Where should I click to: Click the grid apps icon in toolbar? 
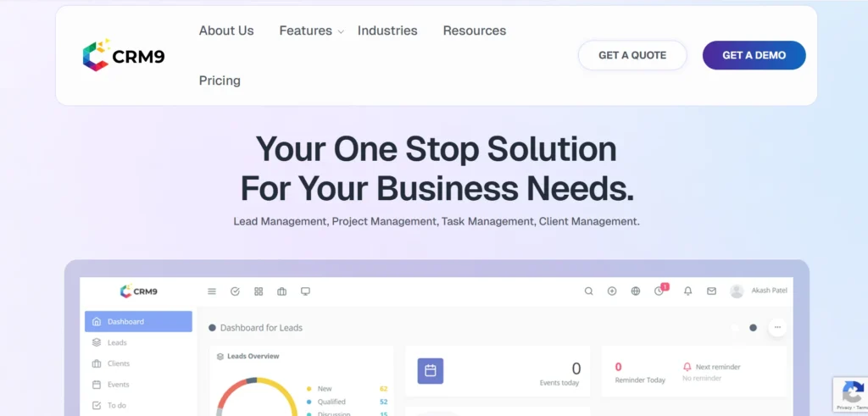259,291
